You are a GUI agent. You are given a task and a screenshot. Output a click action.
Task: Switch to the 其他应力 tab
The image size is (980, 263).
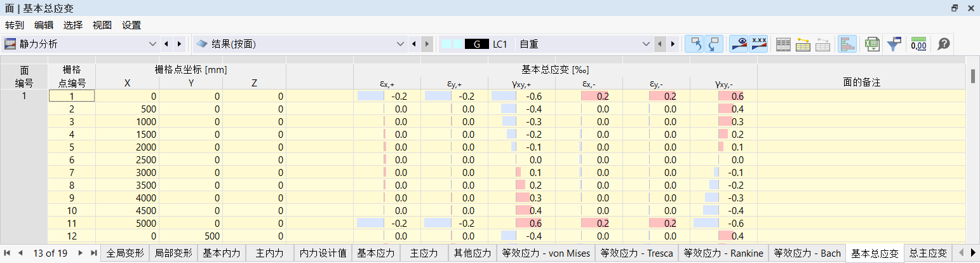[473, 253]
